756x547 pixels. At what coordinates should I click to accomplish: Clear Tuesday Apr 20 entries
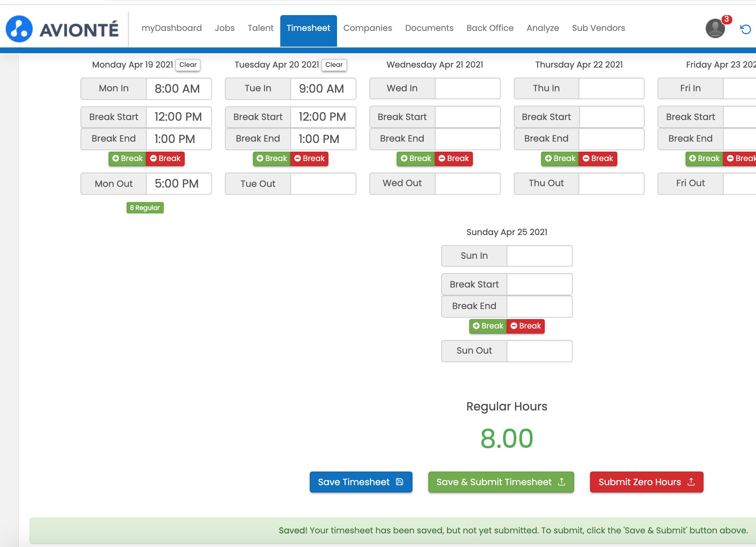pos(334,65)
